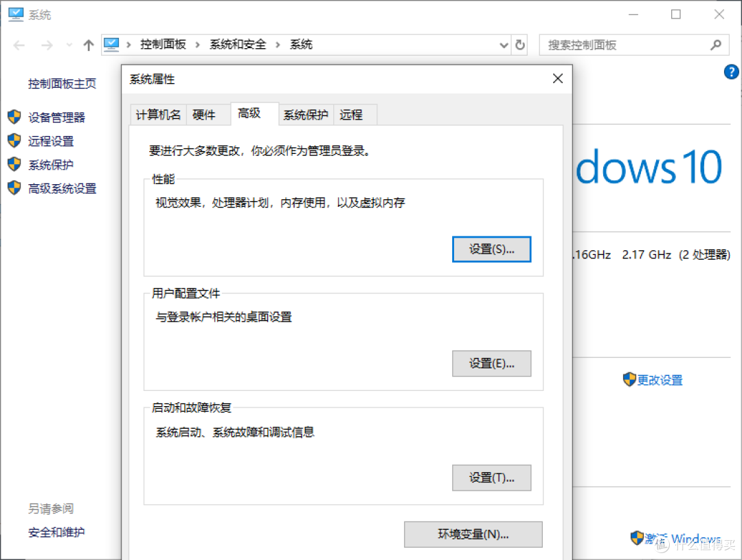Focus the 搜索控制面板 search box
Image resolution: width=742 pixels, height=560 pixels.
(x=633, y=45)
